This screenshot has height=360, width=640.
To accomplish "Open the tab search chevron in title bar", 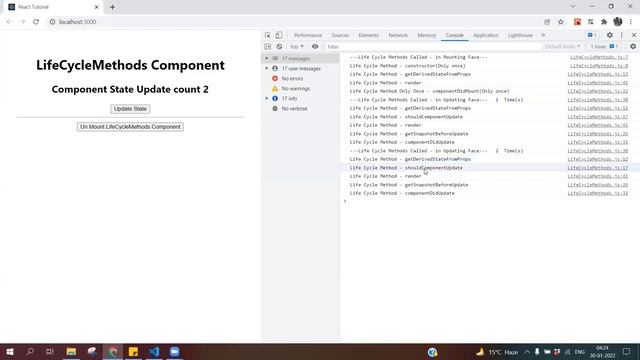I will click(x=573, y=7).
